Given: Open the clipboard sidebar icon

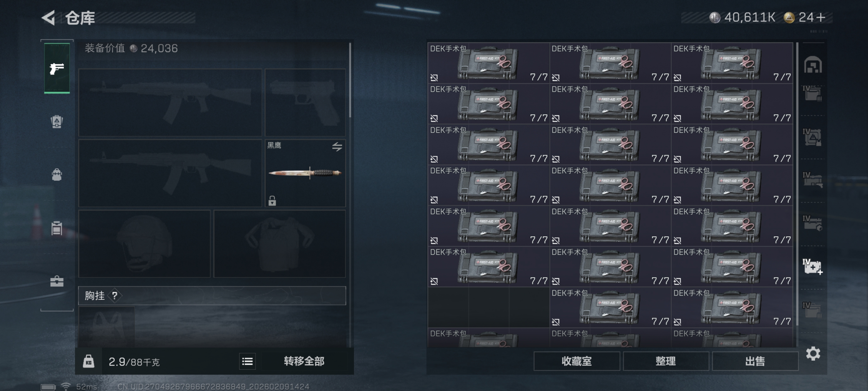Looking at the screenshot, I should pos(57,228).
